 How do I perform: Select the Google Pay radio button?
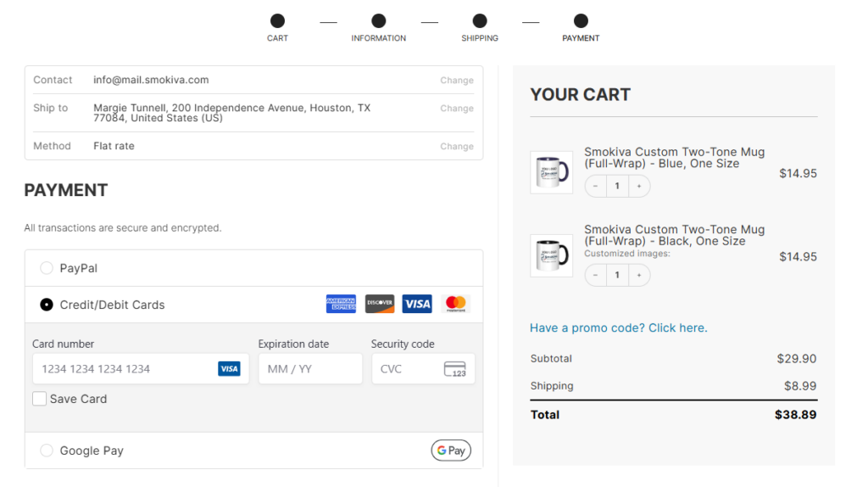point(47,451)
